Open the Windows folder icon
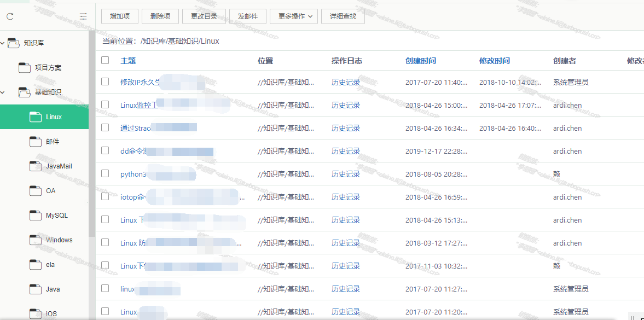644x320 pixels. (x=36, y=240)
